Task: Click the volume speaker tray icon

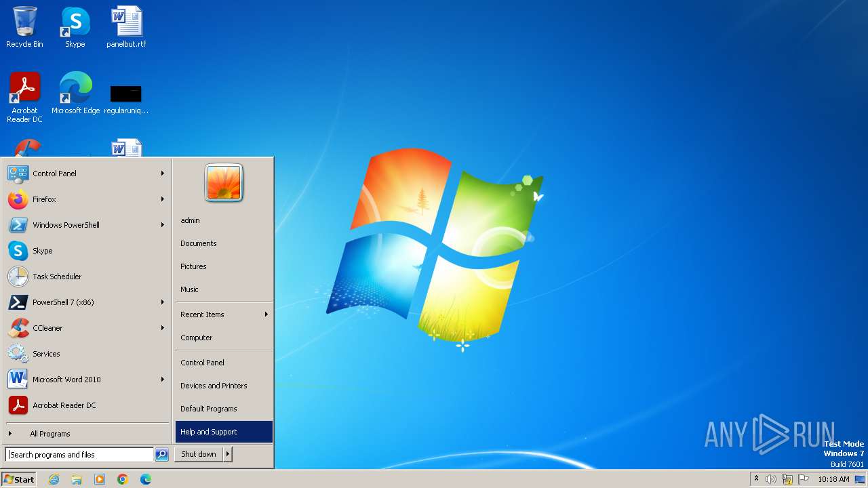Action: click(x=771, y=479)
